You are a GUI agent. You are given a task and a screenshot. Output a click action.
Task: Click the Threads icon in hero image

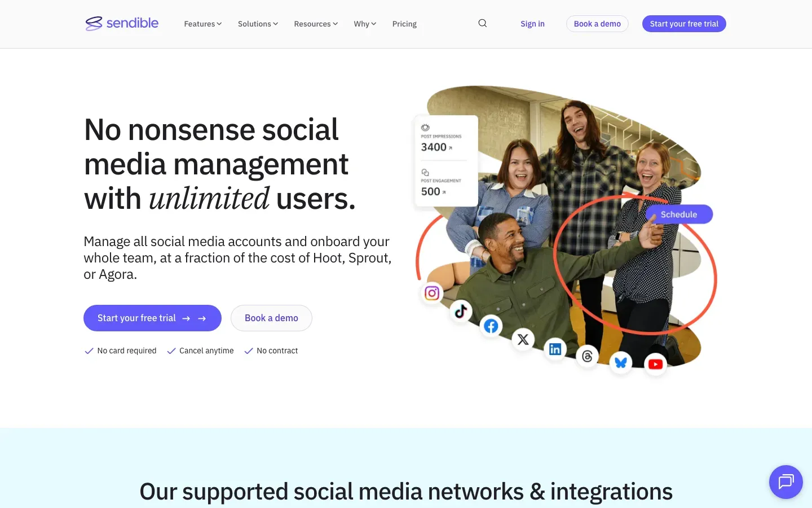tap(587, 356)
